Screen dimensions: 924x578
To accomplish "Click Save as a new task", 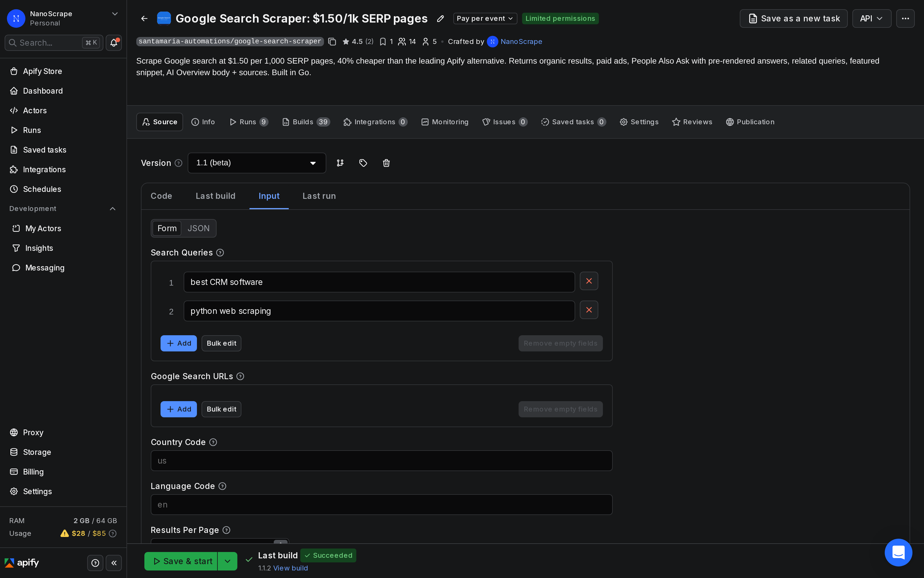I will (x=793, y=18).
